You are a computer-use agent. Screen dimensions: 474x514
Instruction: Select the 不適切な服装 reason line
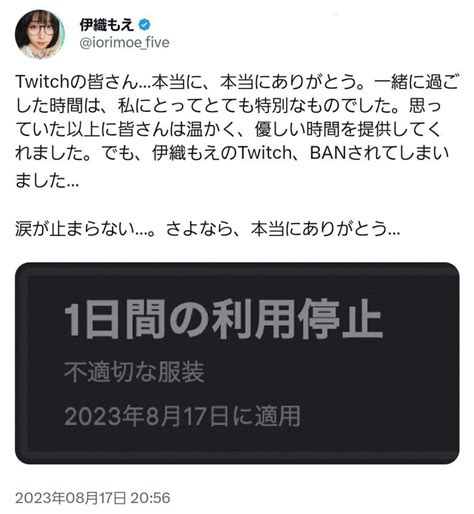pyautogui.click(x=134, y=372)
